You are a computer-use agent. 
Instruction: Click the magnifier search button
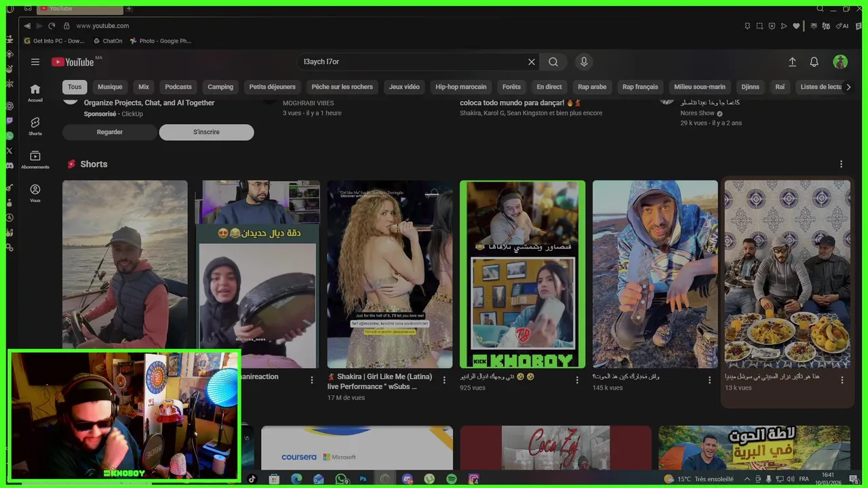coord(553,62)
